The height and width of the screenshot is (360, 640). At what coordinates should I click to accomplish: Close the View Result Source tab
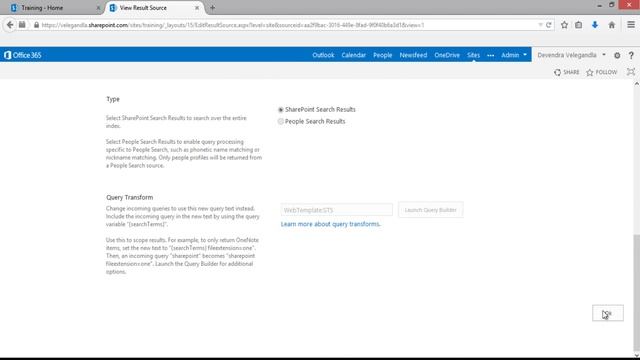click(x=197, y=8)
